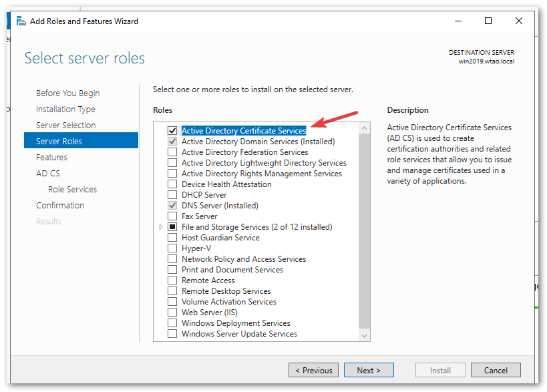Check the Hyper-V role checkbox
Screen dimensions: 547x392
(x=172, y=248)
